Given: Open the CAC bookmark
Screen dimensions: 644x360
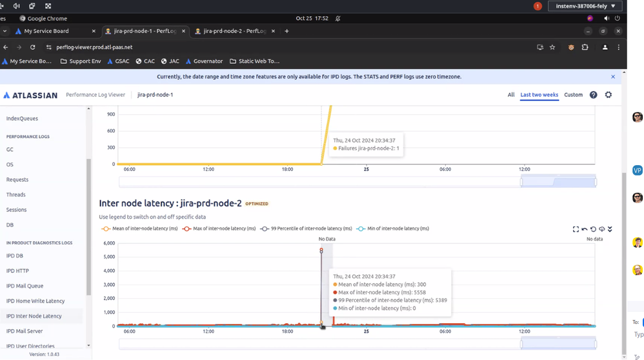Looking at the screenshot, I should 145,61.
